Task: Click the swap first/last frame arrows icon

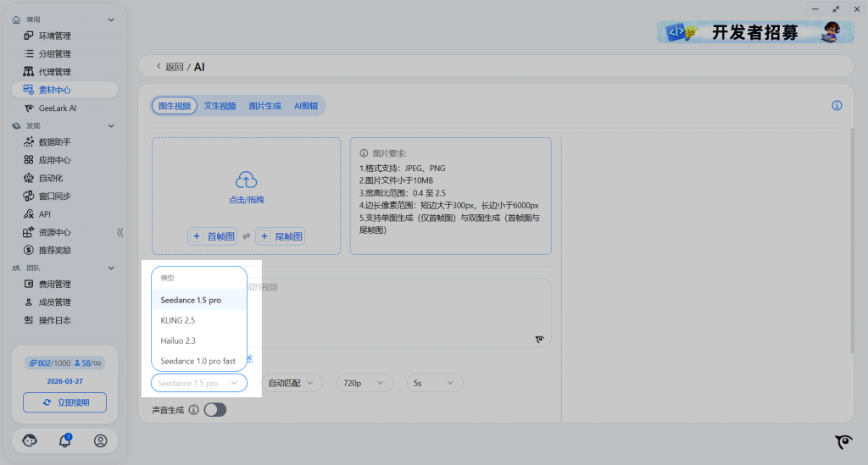Action: click(x=246, y=236)
